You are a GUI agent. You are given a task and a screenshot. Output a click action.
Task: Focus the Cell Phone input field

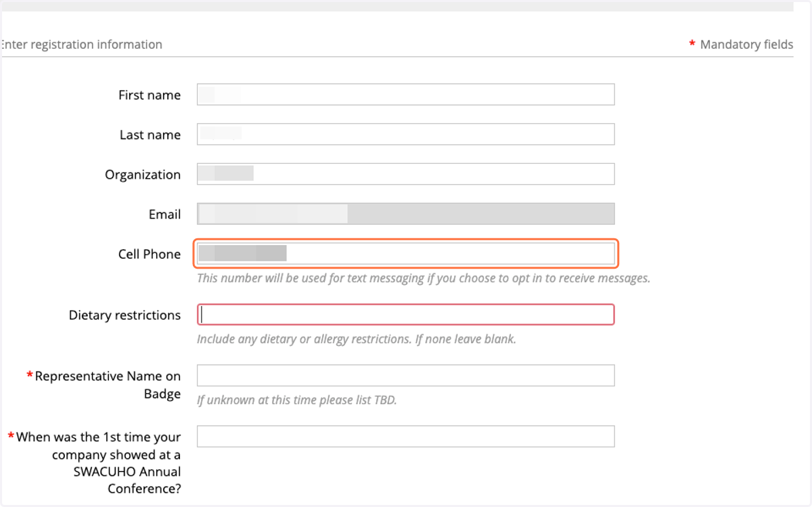click(405, 254)
